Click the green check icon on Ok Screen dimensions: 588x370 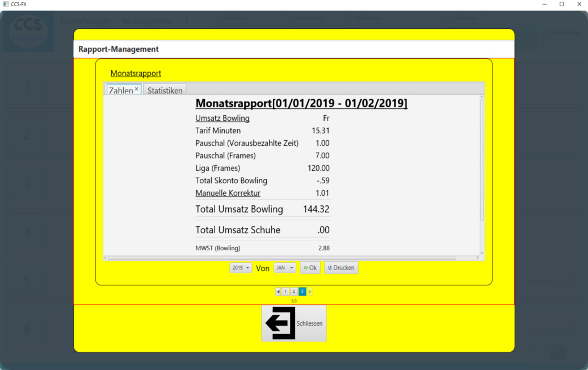(306, 268)
